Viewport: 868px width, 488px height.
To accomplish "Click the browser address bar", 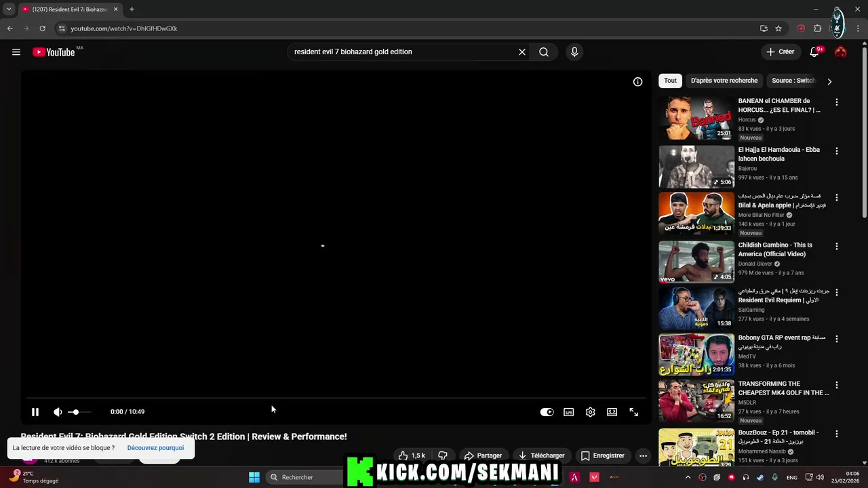I will (x=407, y=28).
